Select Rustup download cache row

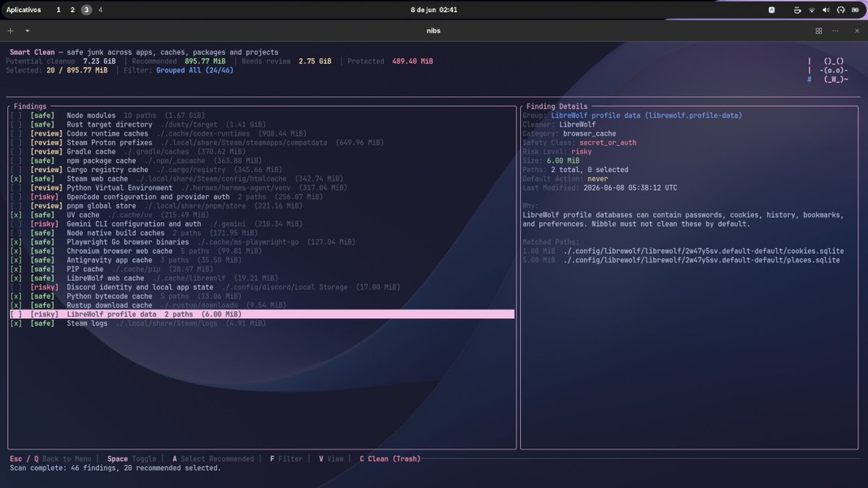[262, 305]
